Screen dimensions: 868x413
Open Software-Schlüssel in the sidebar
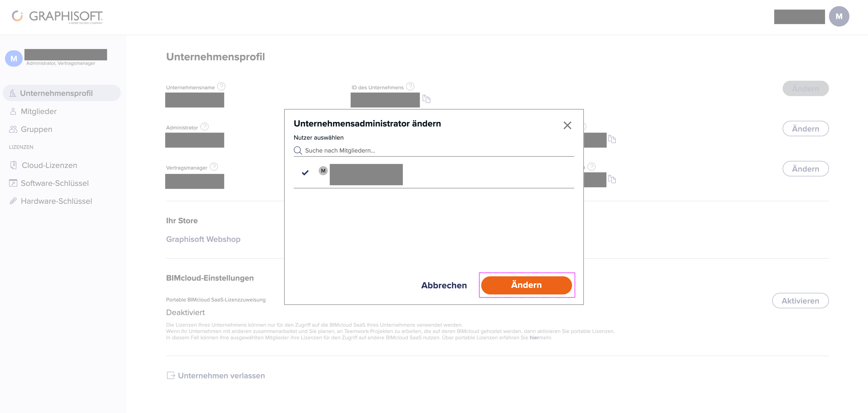tap(54, 183)
